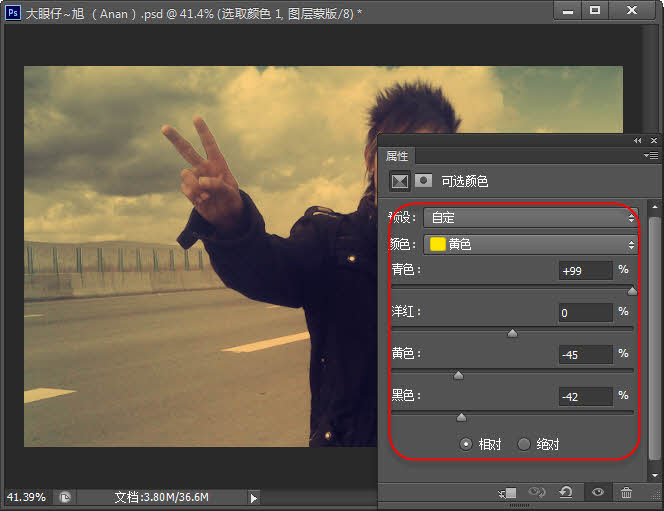Select the 绝对 (Absolute) radio button

click(x=524, y=444)
